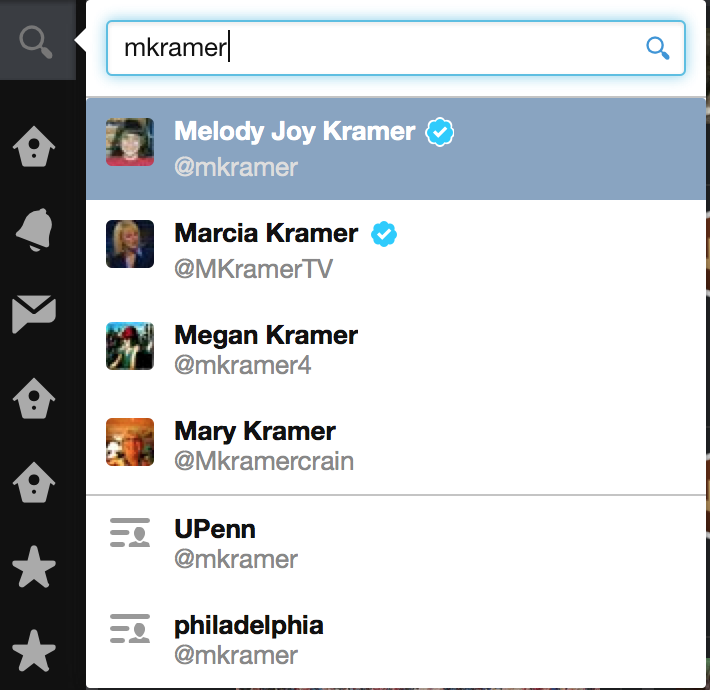Click Marcia Kramer's profile picture

click(x=130, y=244)
